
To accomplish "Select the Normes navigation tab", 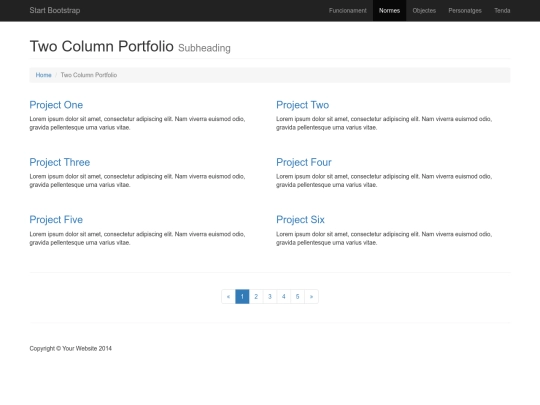I will tap(390, 10).
